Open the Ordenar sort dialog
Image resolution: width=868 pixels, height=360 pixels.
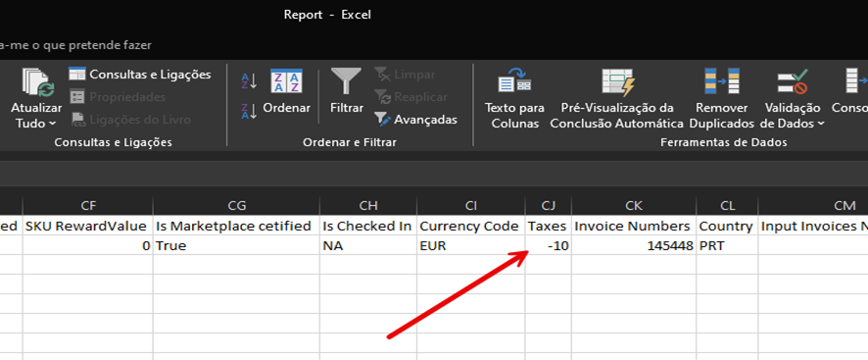click(x=287, y=91)
